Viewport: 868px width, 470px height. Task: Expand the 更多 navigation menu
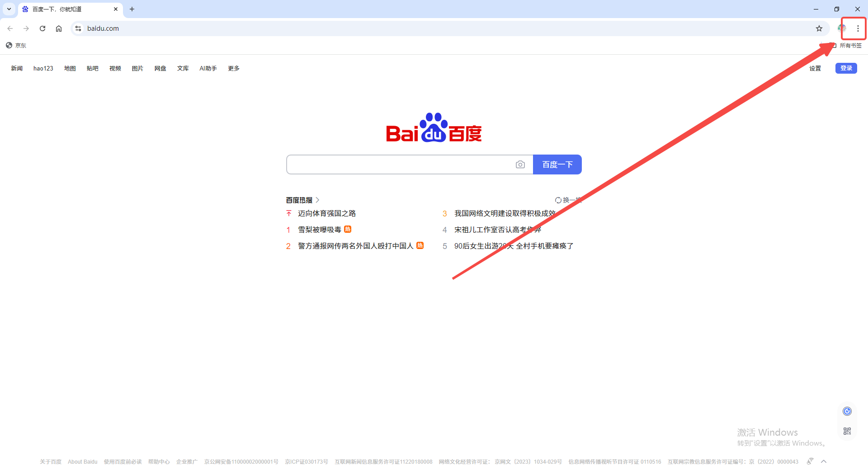pyautogui.click(x=234, y=68)
